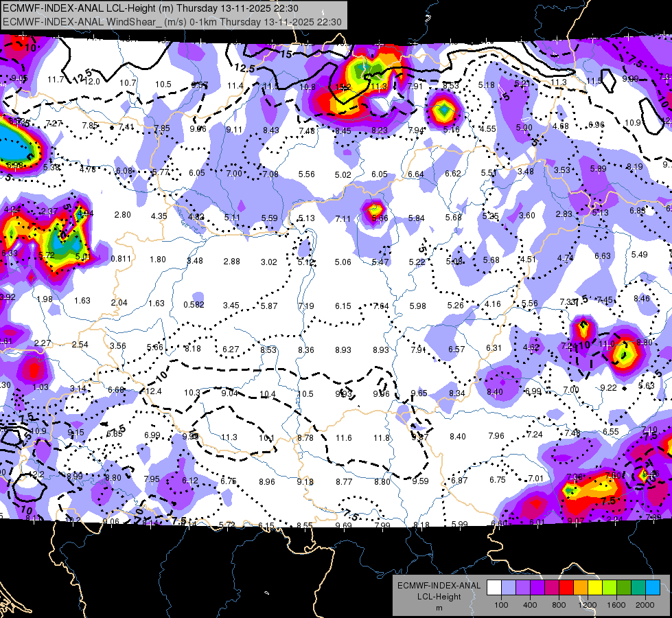Click the yellow legend swatch

tap(595, 588)
